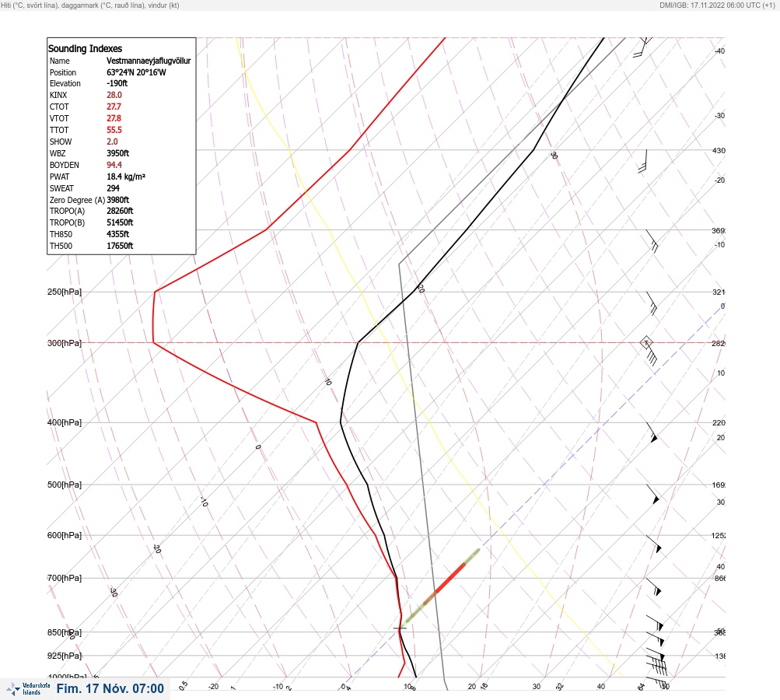The image size is (780, 700).
Task: Click the 'DMI/IGB: 17.11.2022 06:00 UTC (+1)' header
Action: [717, 5]
